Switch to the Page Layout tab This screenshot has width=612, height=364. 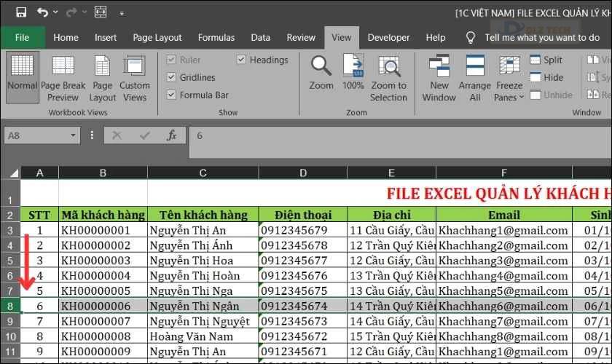tap(157, 37)
